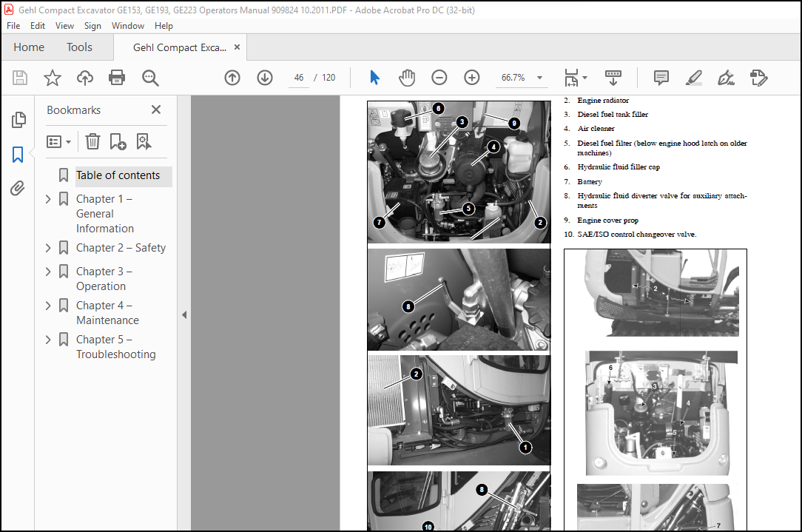The width and height of the screenshot is (802, 532).
Task: Open the Window menu
Action: (x=128, y=26)
